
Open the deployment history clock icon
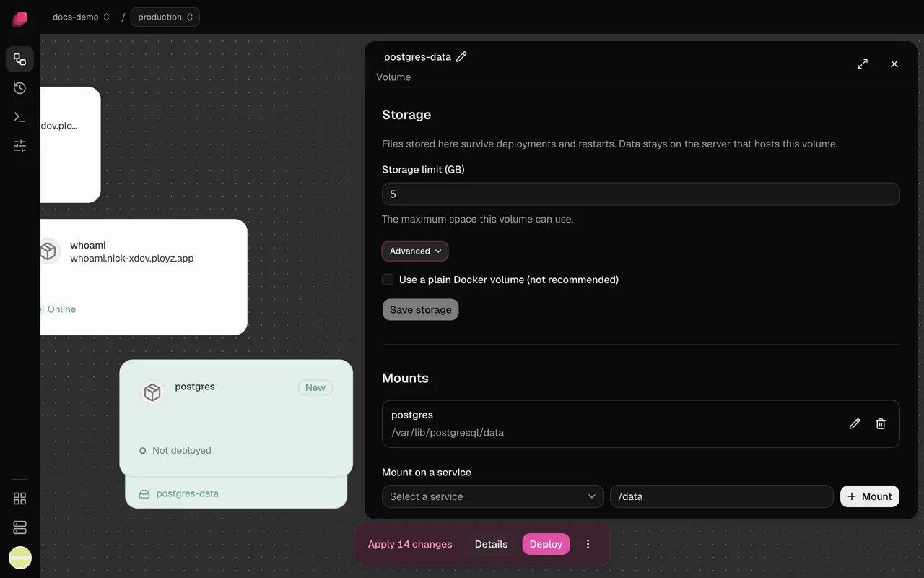[x=19, y=88]
